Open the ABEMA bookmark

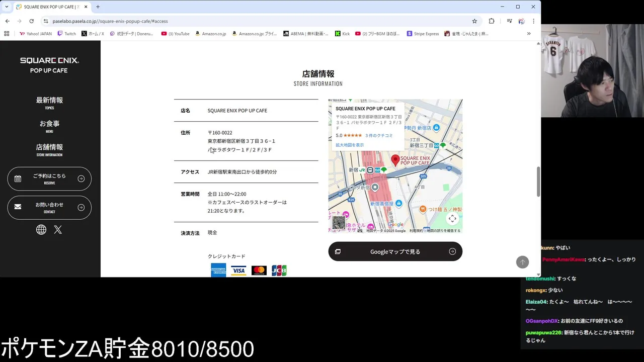click(305, 34)
